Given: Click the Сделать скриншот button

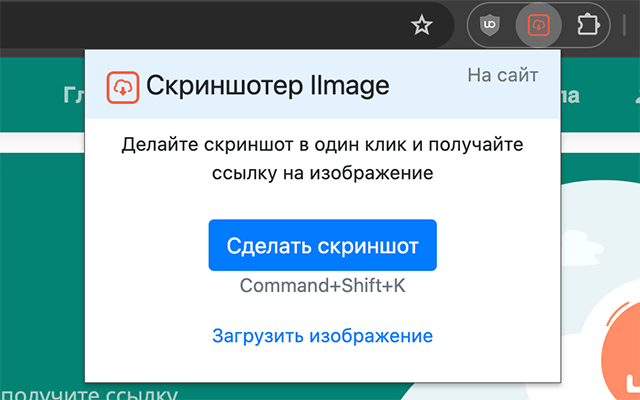Looking at the screenshot, I should [x=322, y=245].
